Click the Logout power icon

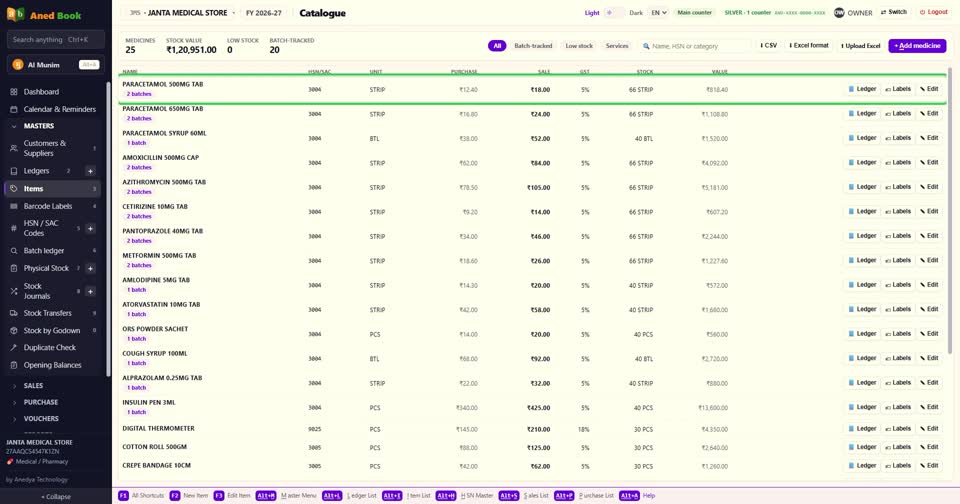click(923, 12)
